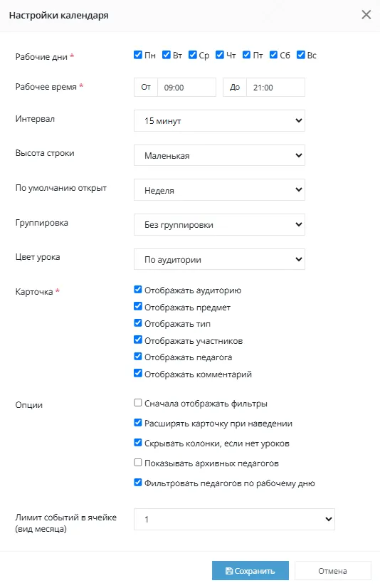Image resolution: width=380 pixels, height=588 pixels.
Task: Open the Высота строки dropdown
Action: (x=219, y=155)
